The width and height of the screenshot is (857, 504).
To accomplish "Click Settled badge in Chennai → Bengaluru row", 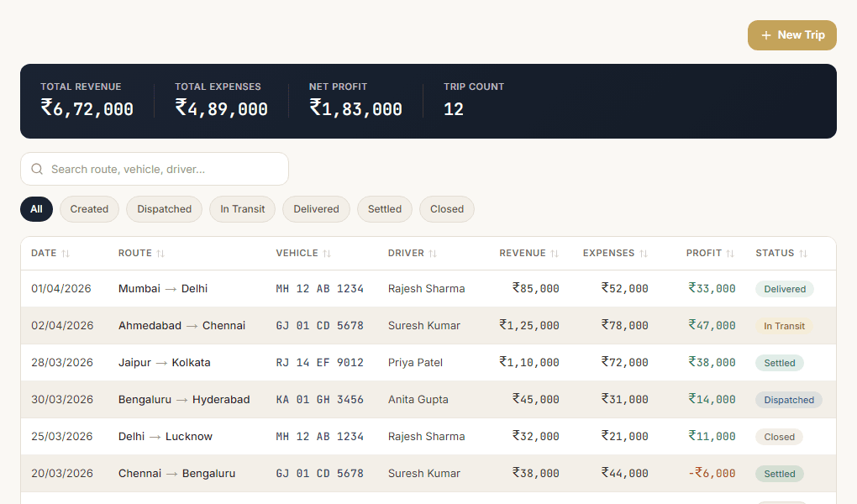I will [780, 474].
